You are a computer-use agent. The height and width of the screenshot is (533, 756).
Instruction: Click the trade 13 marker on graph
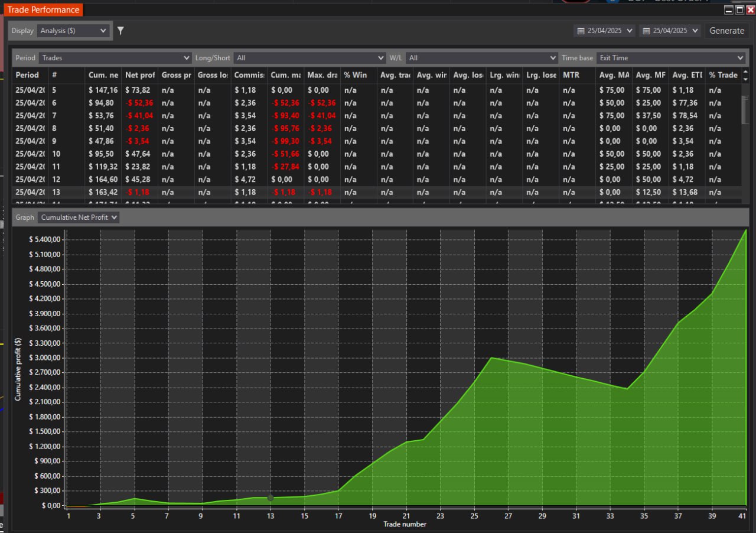coord(271,498)
